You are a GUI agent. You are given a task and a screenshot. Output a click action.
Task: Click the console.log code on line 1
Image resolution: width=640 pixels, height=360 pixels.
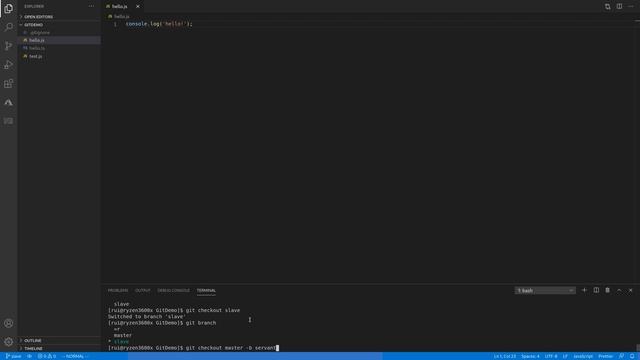[159, 24]
